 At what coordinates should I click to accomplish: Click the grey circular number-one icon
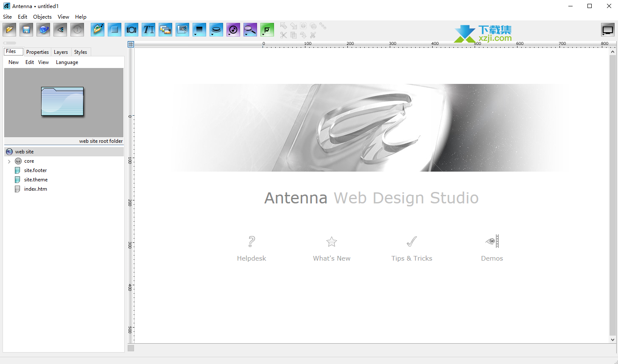pyautogui.click(x=77, y=30)
